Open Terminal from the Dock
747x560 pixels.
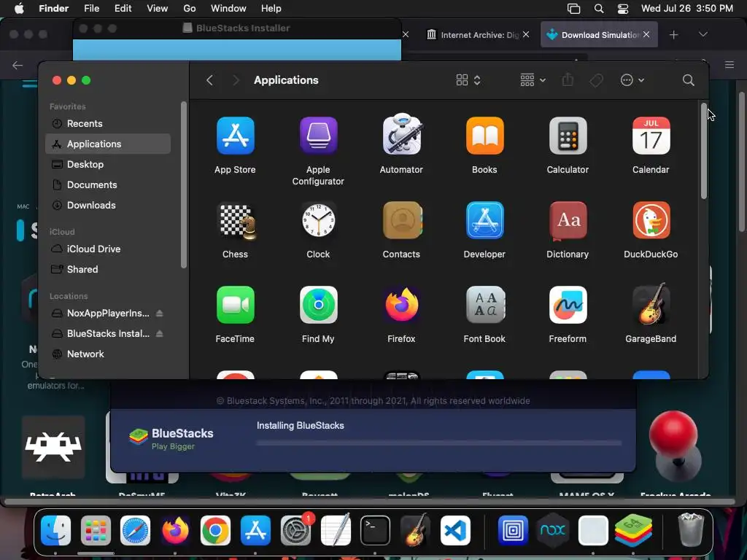point(375,531)
